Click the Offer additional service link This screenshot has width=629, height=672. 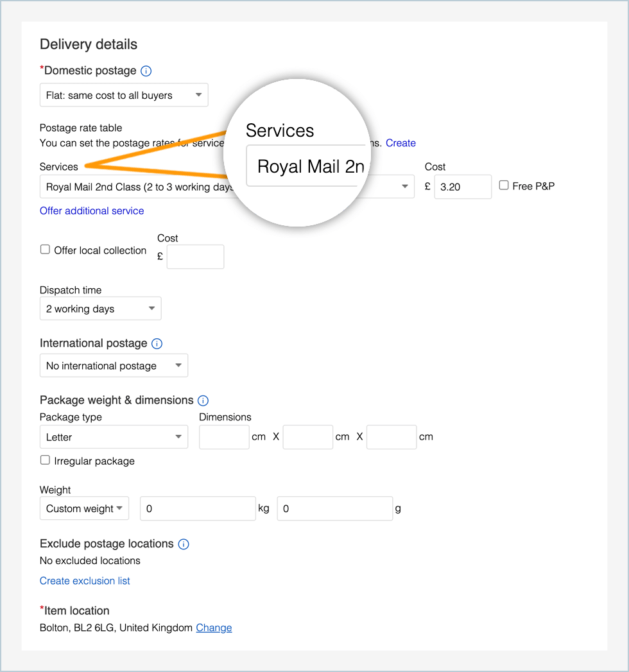tap(92, 211)
